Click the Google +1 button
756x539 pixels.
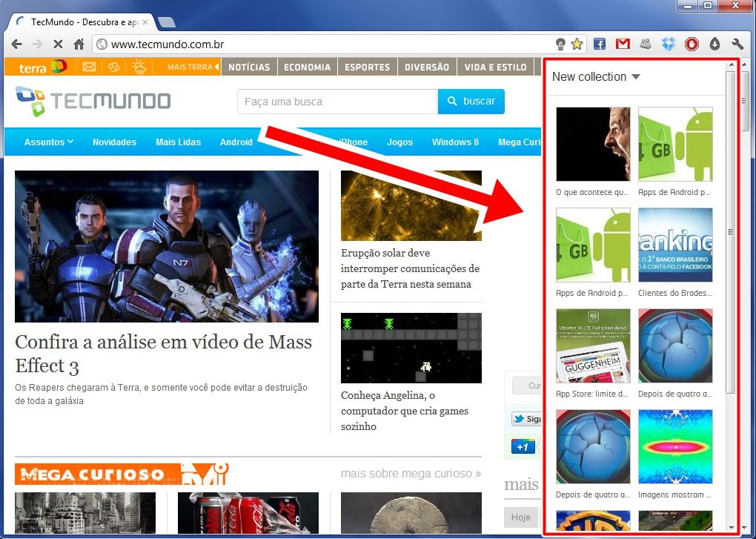523,447
